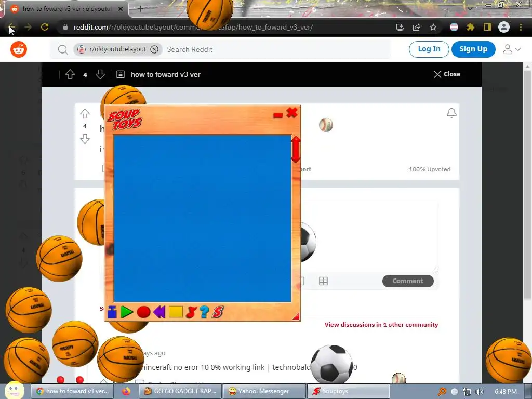Close the post overlay with Close
Image resolution: width=532 pixels, height=399 pixels.
[447, 74]
